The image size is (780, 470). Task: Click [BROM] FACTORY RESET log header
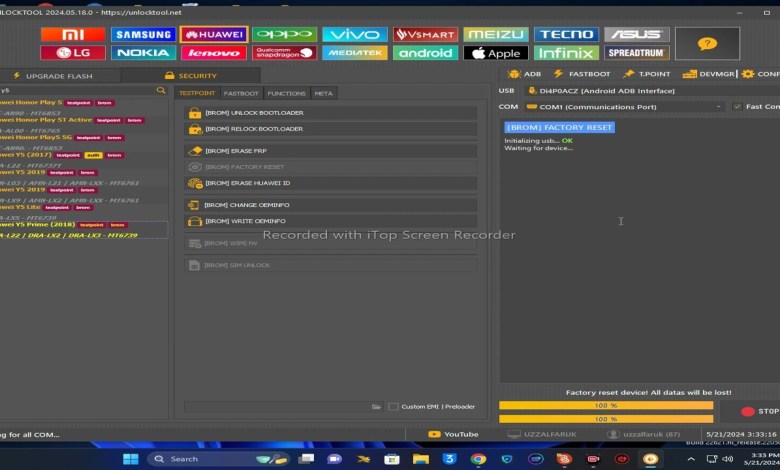coord(560,127)
